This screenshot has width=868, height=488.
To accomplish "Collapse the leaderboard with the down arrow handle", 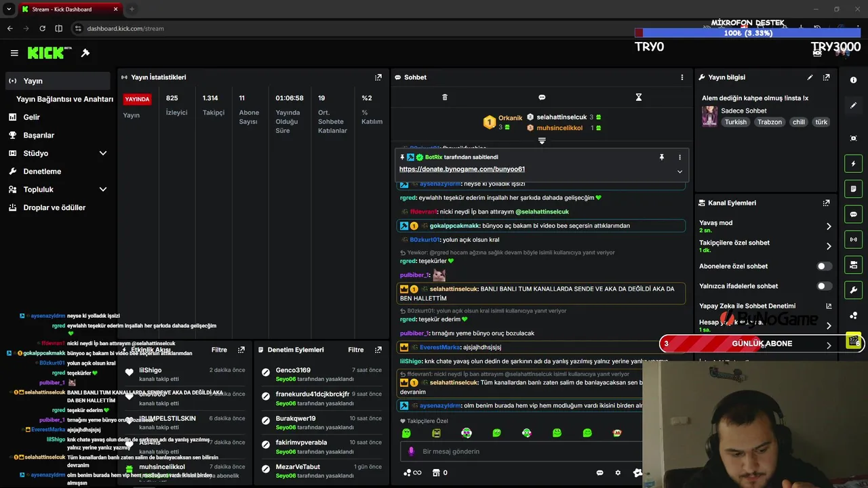I will 542,141.
